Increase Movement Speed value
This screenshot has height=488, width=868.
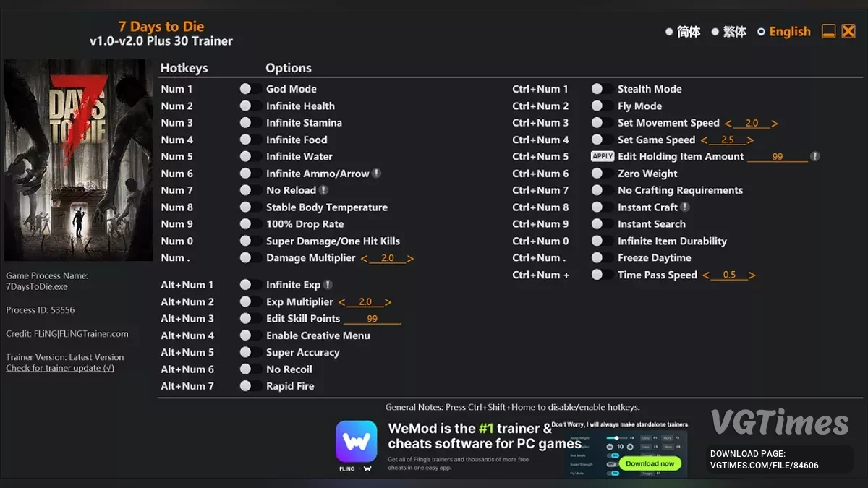point(775,124)
